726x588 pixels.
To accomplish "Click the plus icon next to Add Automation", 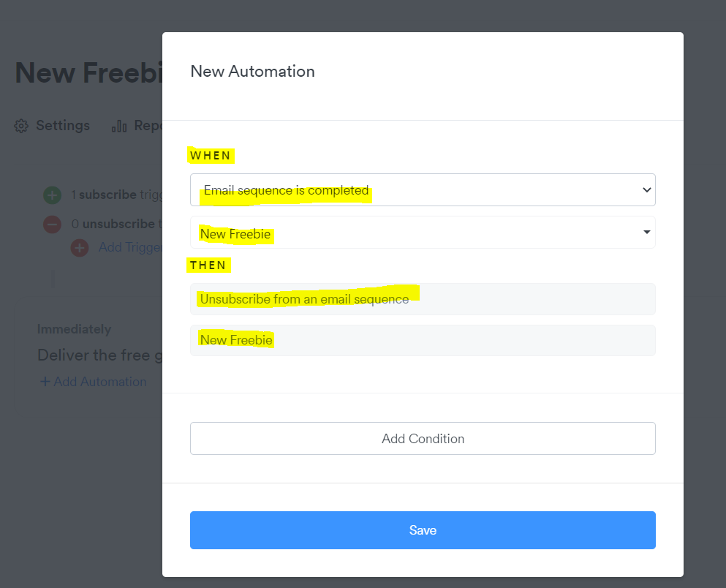I will click(45, 382).
